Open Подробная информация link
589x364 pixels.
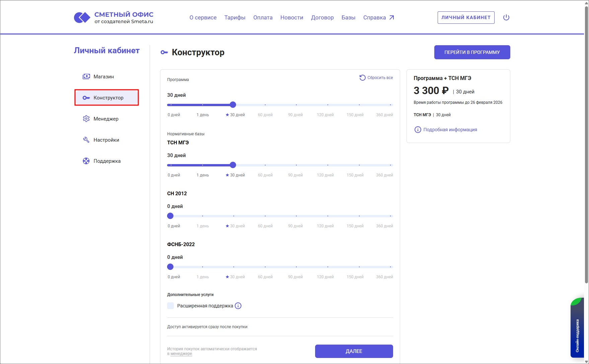pos(450,130)
